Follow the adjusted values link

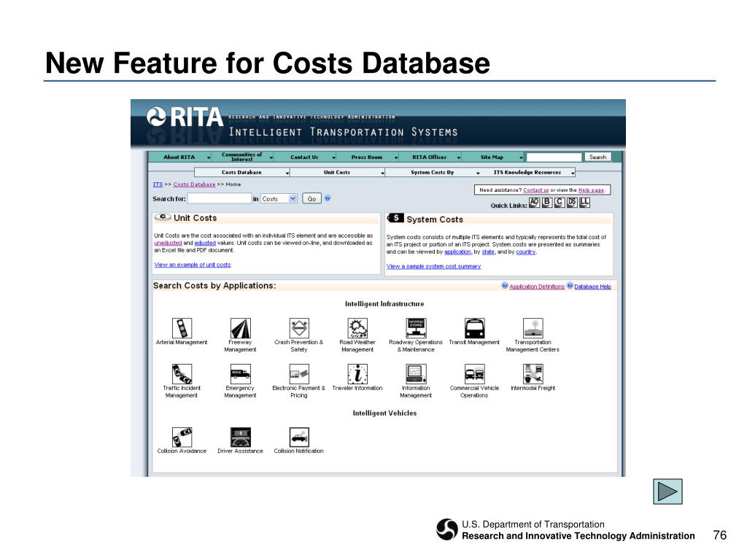(x=205, y=243)
